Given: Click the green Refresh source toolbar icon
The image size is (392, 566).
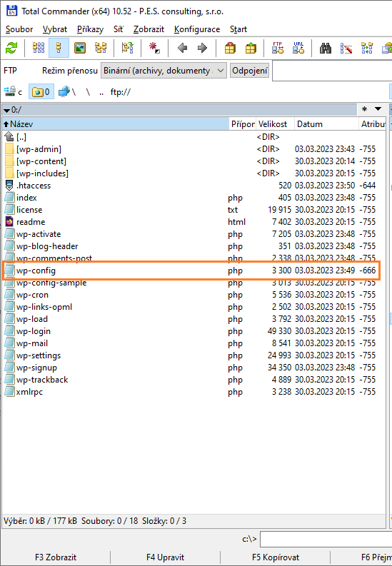Looking at the screenshot, I should 11,48.
